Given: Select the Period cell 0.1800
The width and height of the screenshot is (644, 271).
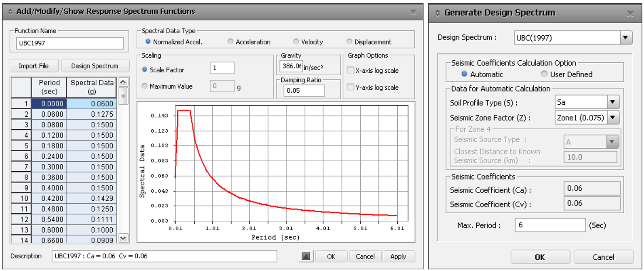Looking at the screenshot, I should (49, 146).
